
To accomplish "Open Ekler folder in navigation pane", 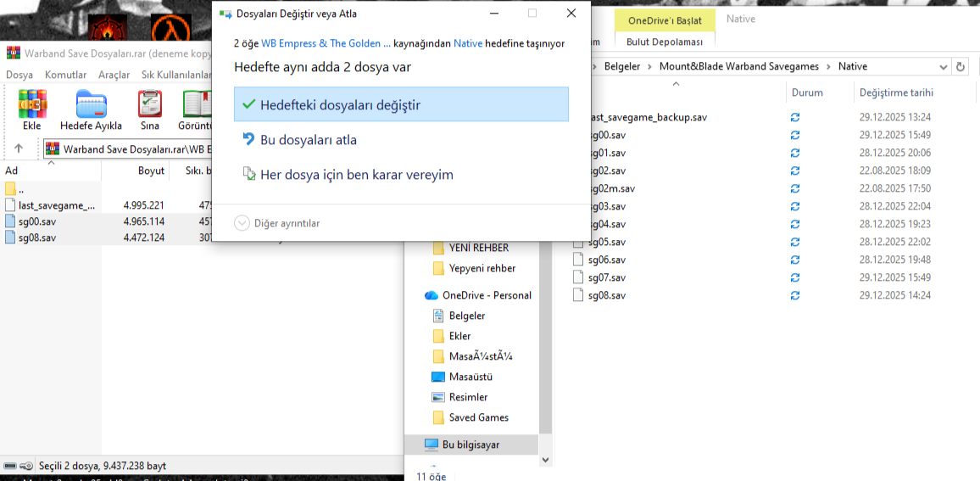I will tap(452, 336).
